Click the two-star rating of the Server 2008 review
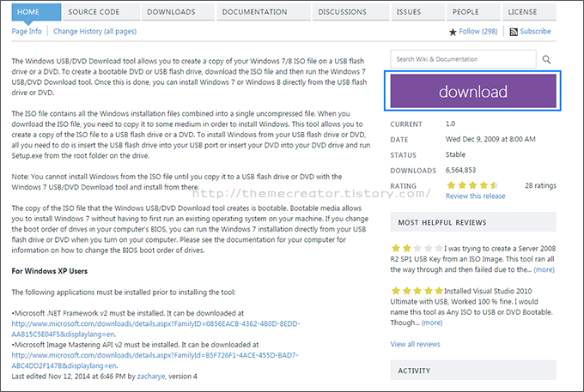This screenshot has height=392, width=584. point(417,248)
